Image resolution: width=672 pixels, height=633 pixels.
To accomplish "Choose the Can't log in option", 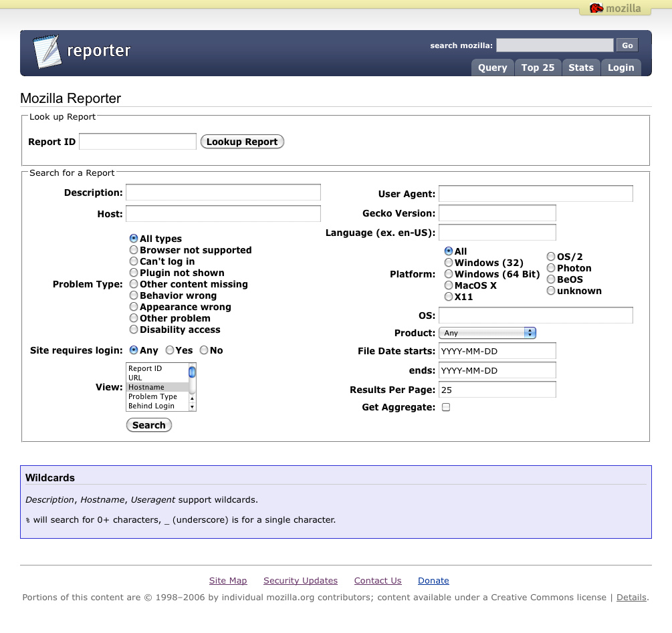I will pyautogui.click(x=134, y=261).
